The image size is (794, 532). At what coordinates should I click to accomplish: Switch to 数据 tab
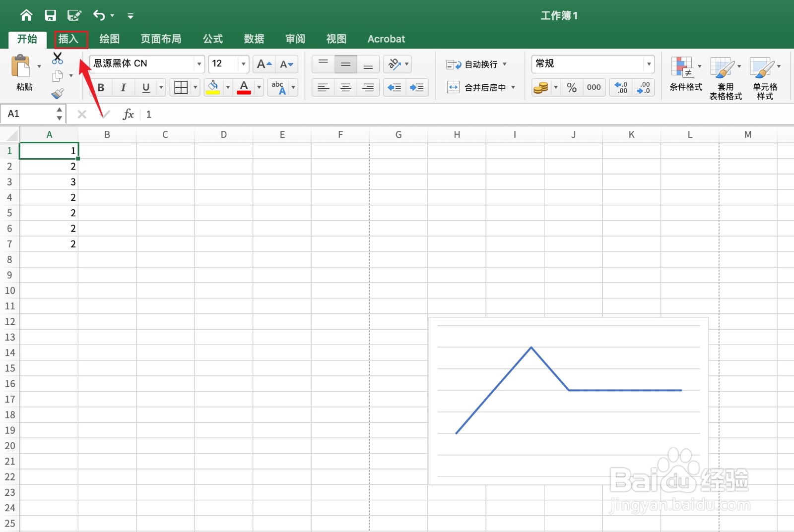[x=254, y=39]
